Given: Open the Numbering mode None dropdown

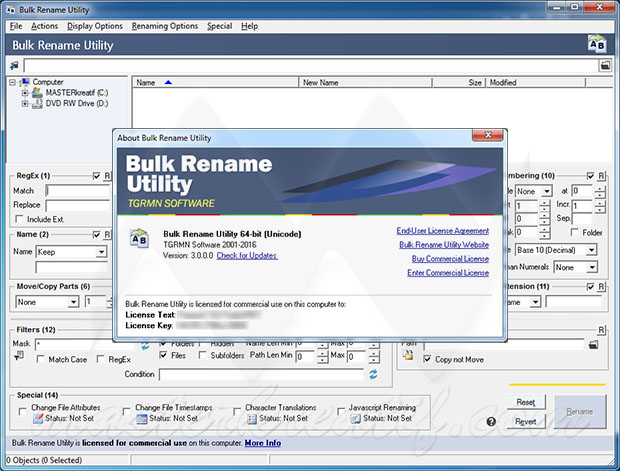Looking at the screenshot, I should click(x=533, y=191).
